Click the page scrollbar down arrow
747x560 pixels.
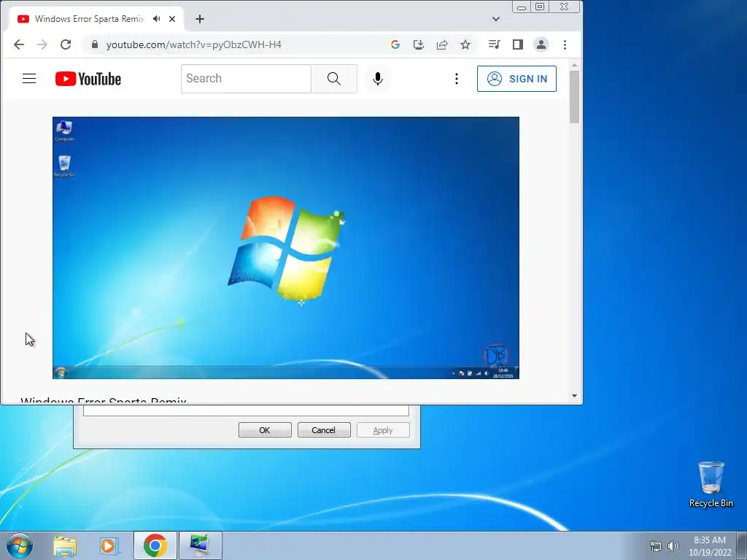(x=574, y=396)
